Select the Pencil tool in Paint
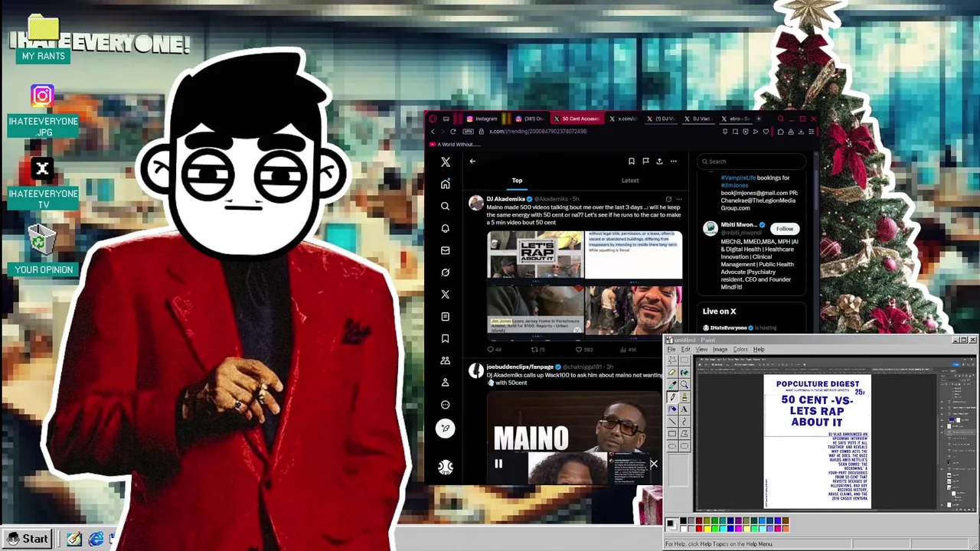Screen dimensions: 980x551 [672, 397]
